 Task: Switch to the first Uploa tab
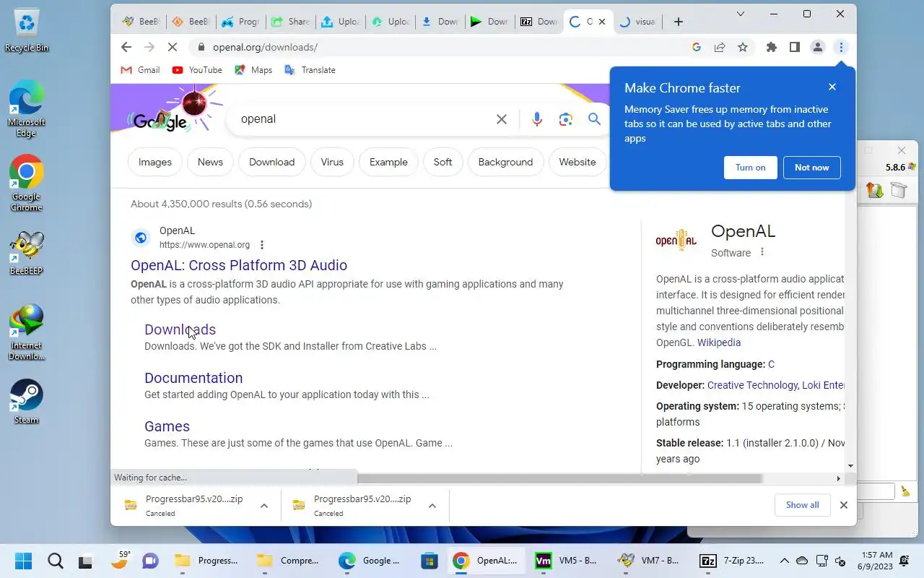(x=339, y=22)
